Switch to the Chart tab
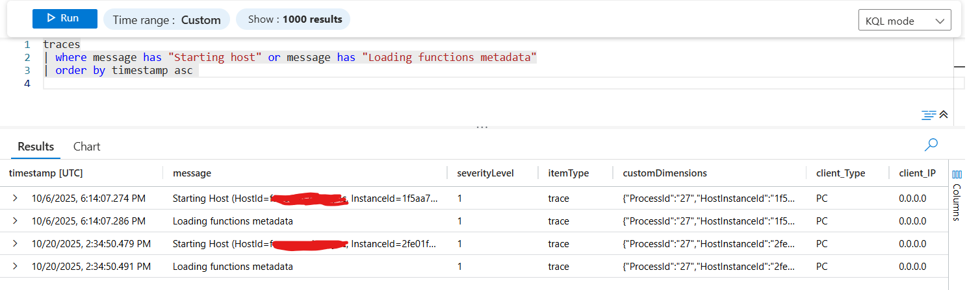The height and width of the screenshot is (290, 980). tap(87, 147)
